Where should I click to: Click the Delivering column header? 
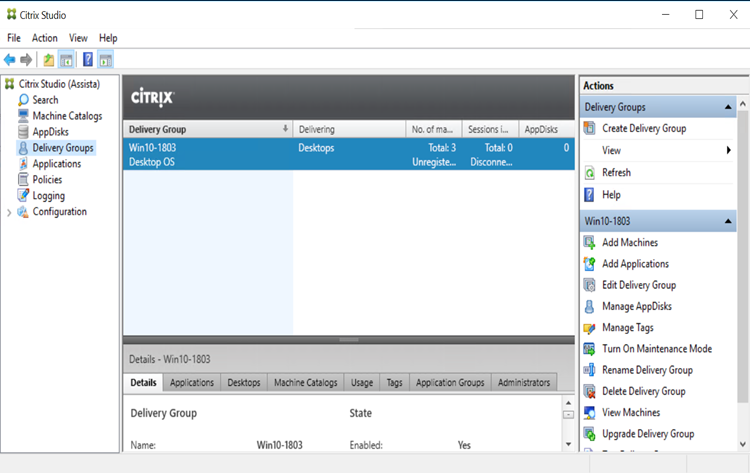click(x=349, y=129)
